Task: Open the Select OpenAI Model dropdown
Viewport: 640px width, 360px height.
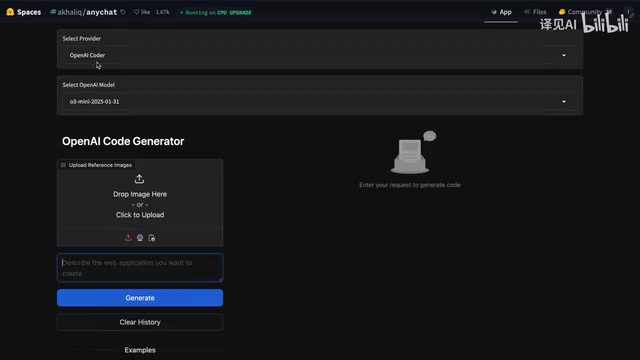Action: pyautogui.click(x=320, y=102)
